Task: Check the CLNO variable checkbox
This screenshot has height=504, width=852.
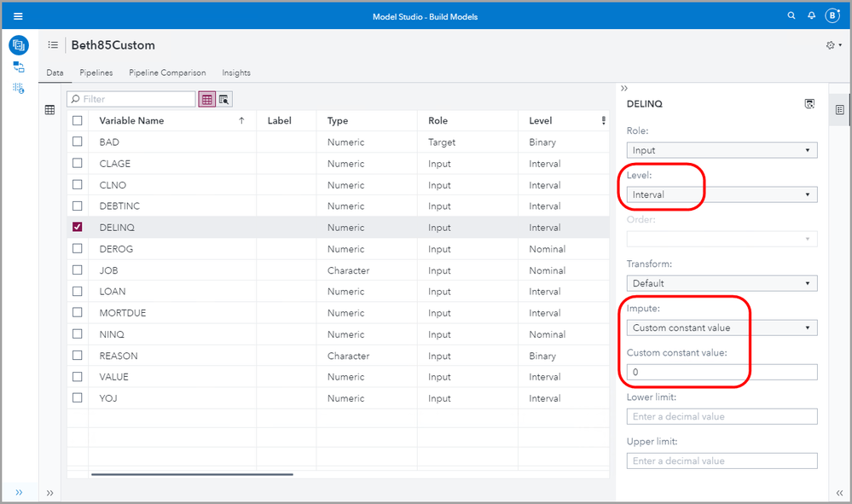Action: [x=77, y=185]
